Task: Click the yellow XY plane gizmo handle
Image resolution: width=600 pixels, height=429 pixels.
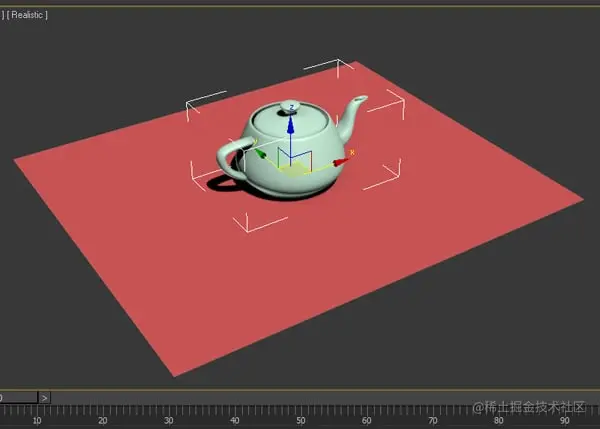Action: tap(293, 170)
